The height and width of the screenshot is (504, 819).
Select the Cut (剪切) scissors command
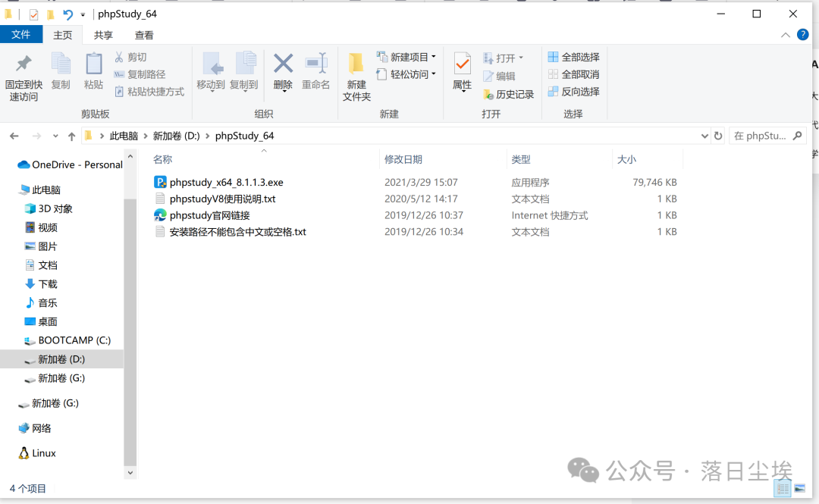tap(130, 57)
